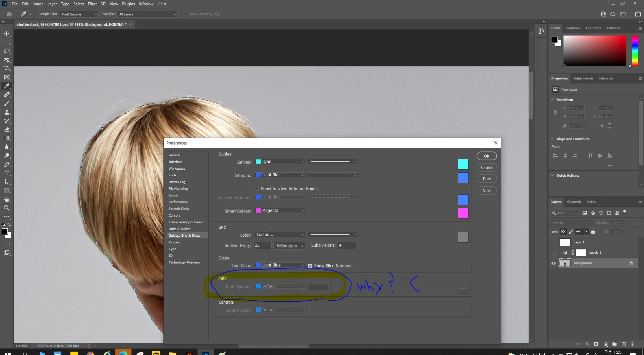The width and height of the screenshot is (644, 355).
Task: Click the Next button
Action: 487,191
